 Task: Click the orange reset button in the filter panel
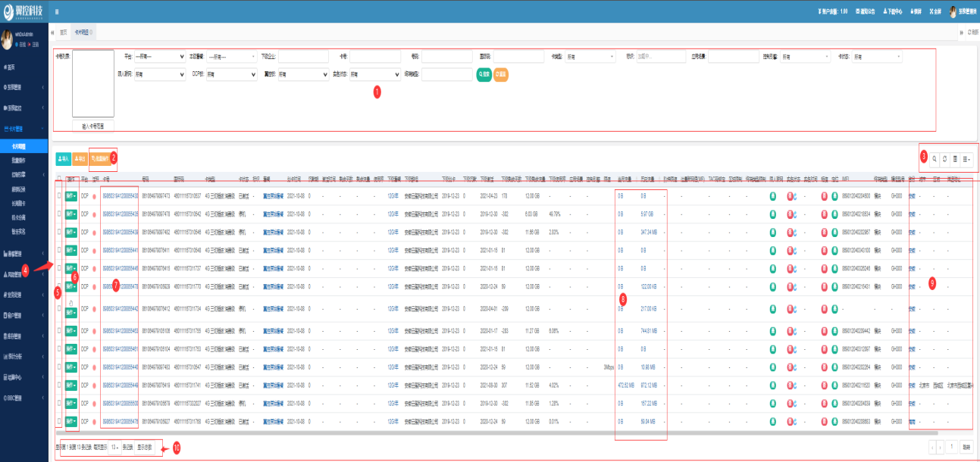(x=501, y=75)
